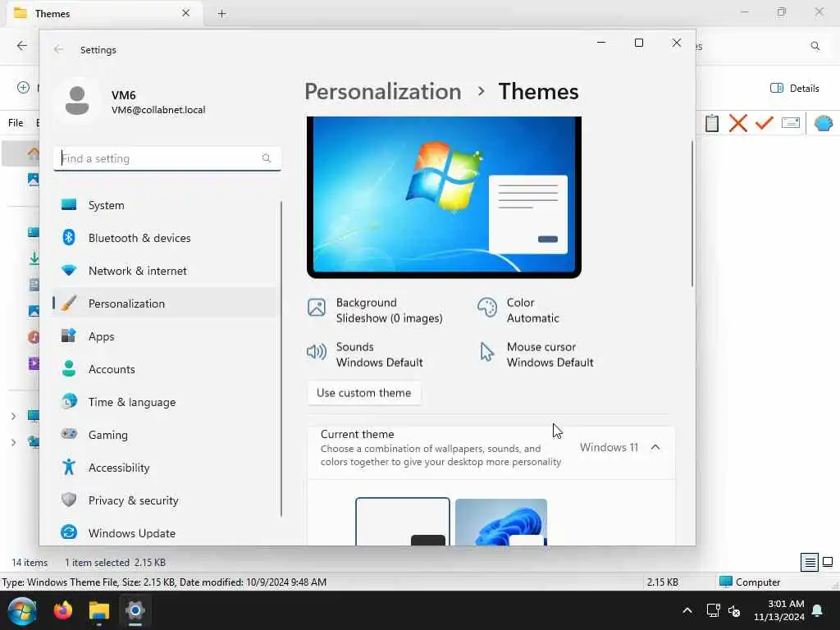
Task: Open File Explorer from taskbar
Action: (x=99, y=610)
